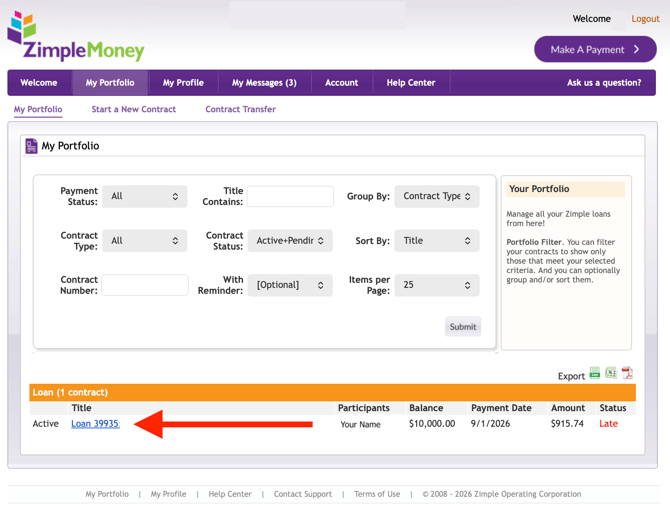Image resolution: width=670 pixels, height=514 pixels.
Task: Go to My Profile nav tab
Action: click(x=183, y=82)
